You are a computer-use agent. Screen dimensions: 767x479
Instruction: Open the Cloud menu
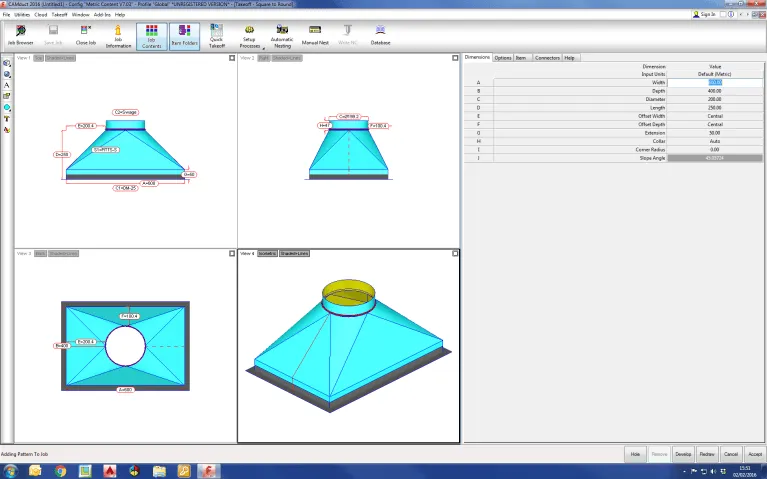[x=41, y=15]
